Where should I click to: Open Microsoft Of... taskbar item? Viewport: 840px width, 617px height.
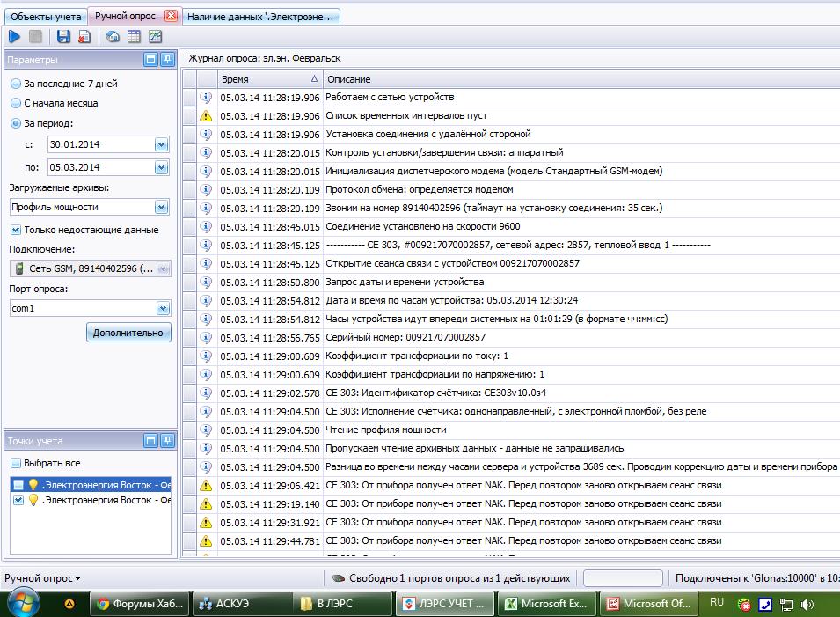[x=649, y=604]
